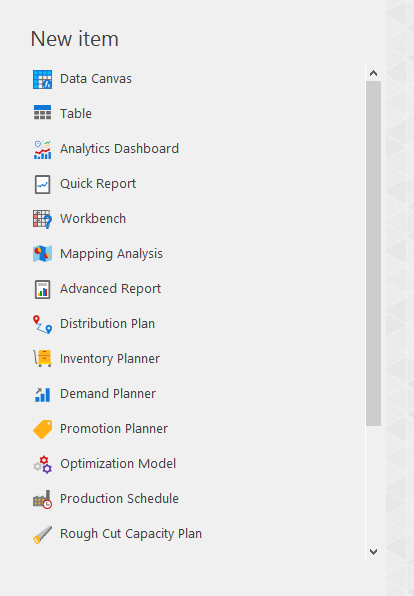Image resolution: width=414 pixels, height=596 pixels.
Task: Click the Advanced Report icon
Action: [x=42, y=289]
